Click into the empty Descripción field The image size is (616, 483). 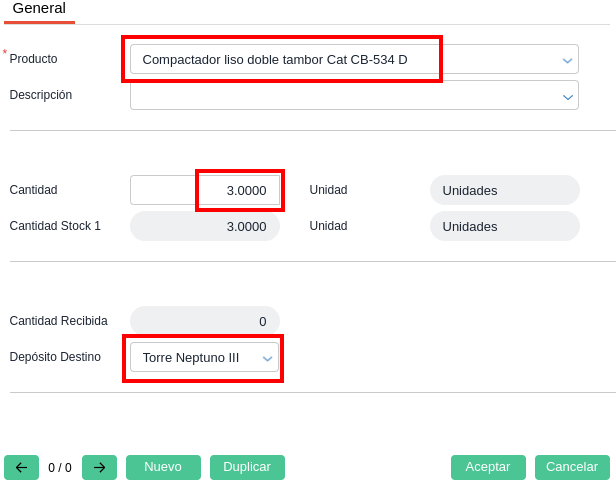click(340, 95)
